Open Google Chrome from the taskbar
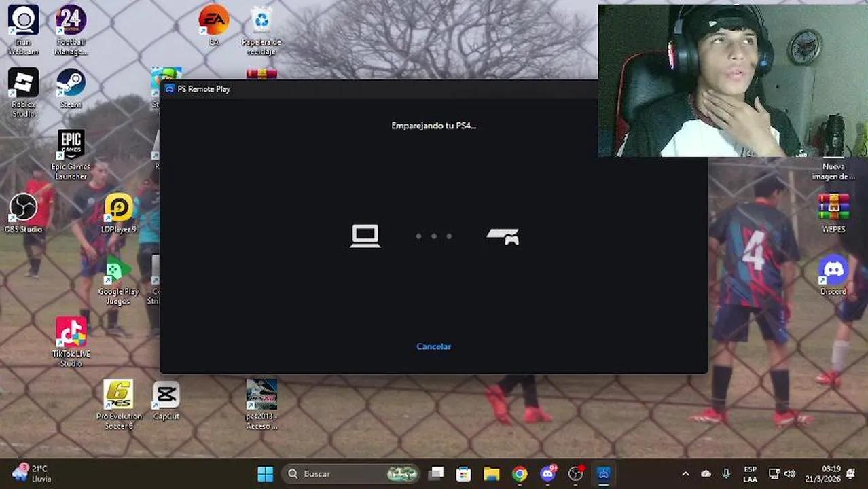 point(520,474)
